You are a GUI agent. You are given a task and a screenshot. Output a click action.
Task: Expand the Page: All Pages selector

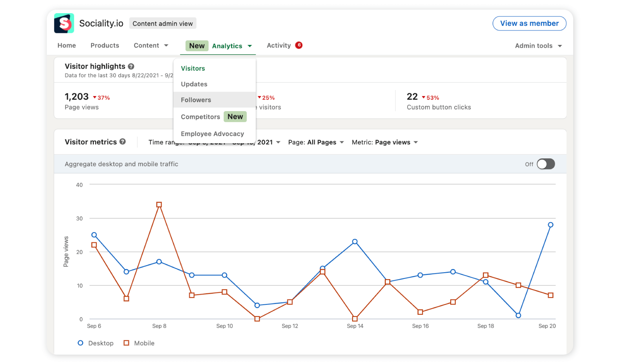(x=316, y=142)
